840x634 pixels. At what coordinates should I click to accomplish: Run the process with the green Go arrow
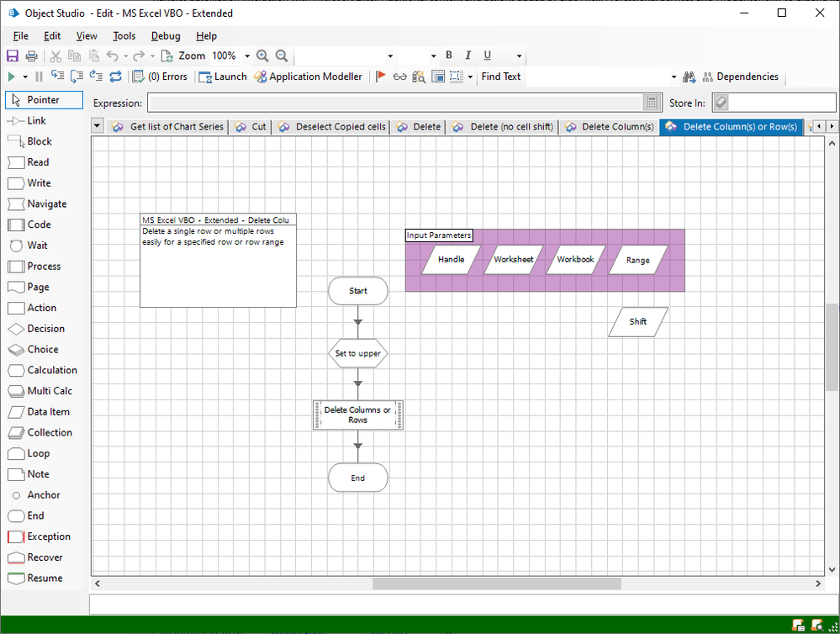[11, 77]
